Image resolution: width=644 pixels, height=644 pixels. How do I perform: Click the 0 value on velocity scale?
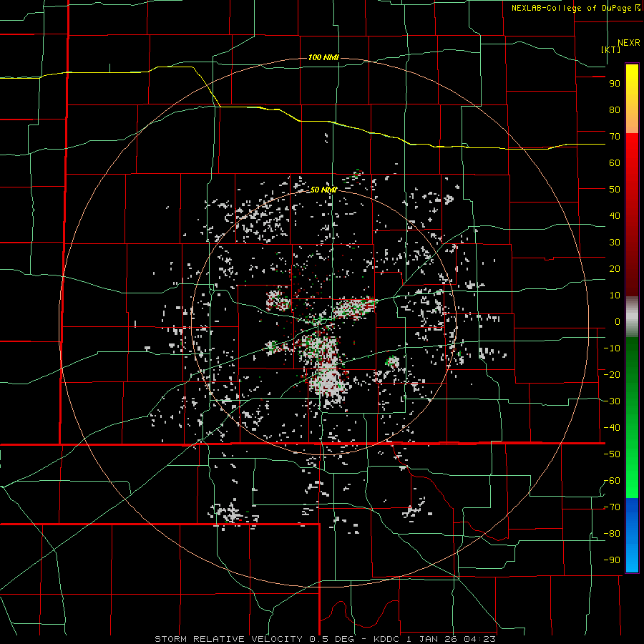618,322
